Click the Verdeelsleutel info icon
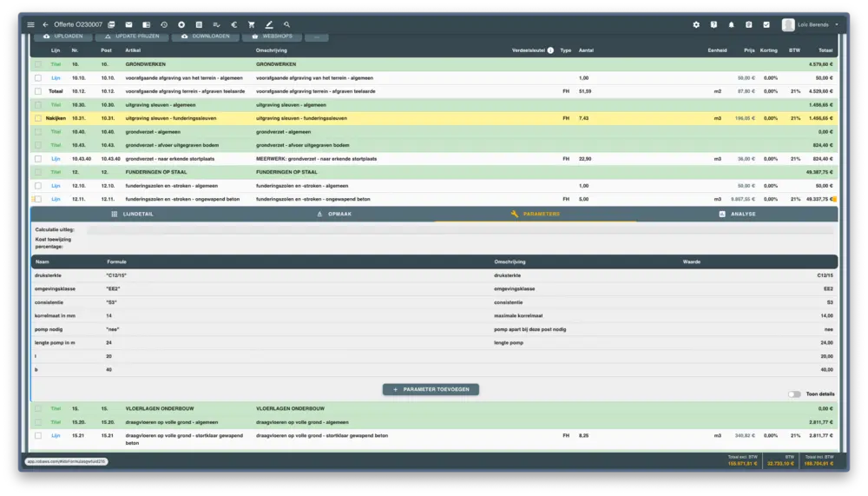This screenshot has width=868, height=496. point(550,50)
